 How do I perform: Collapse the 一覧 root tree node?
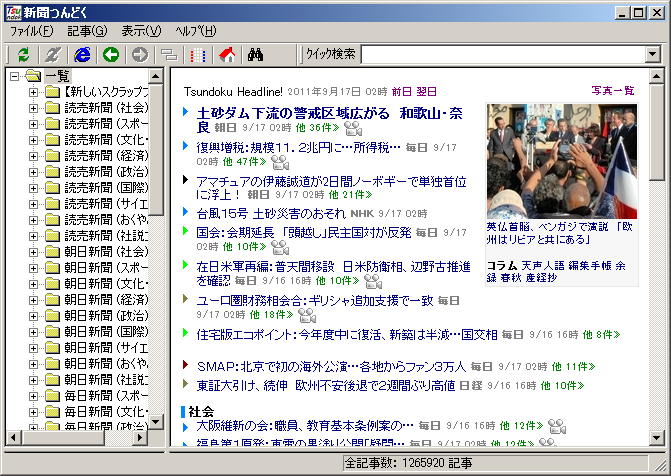coord(15,77)
